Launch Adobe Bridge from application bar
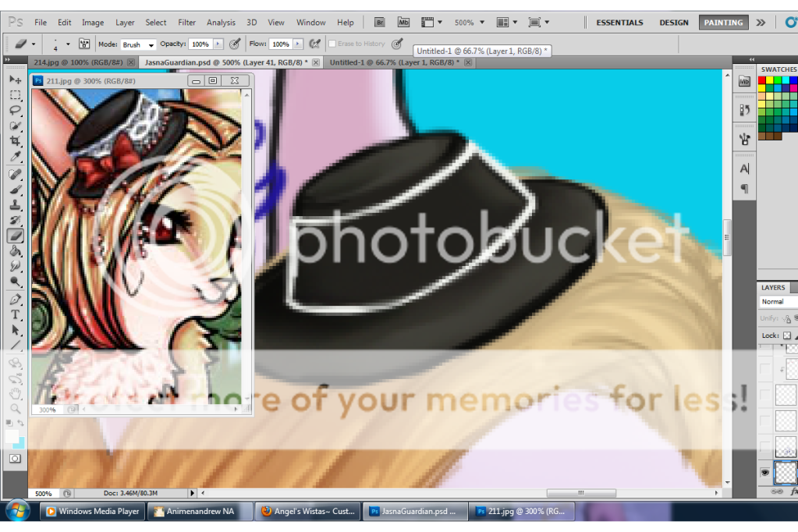798x532 pixels. click(380, 23)
